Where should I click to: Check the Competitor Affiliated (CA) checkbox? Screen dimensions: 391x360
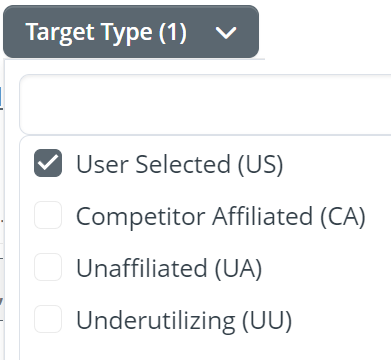[48, 215]
